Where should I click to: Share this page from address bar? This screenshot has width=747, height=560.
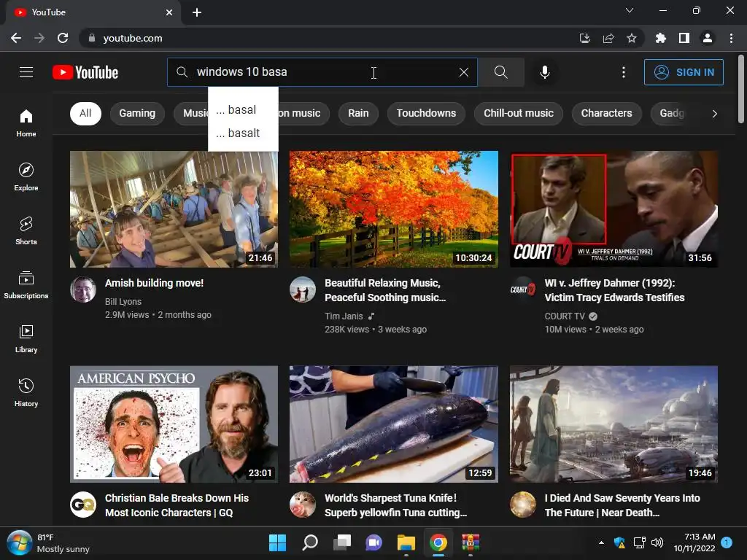[608, 38]
